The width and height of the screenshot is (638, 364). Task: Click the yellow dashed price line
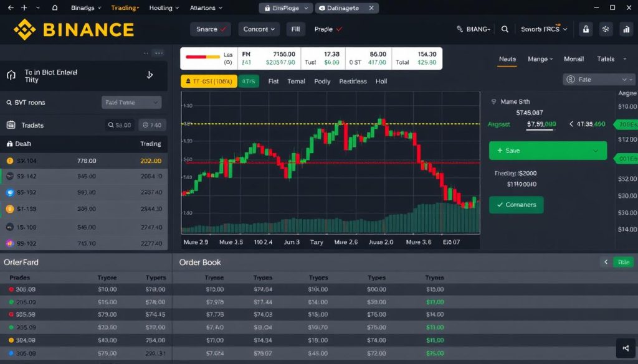pos(330,123)
